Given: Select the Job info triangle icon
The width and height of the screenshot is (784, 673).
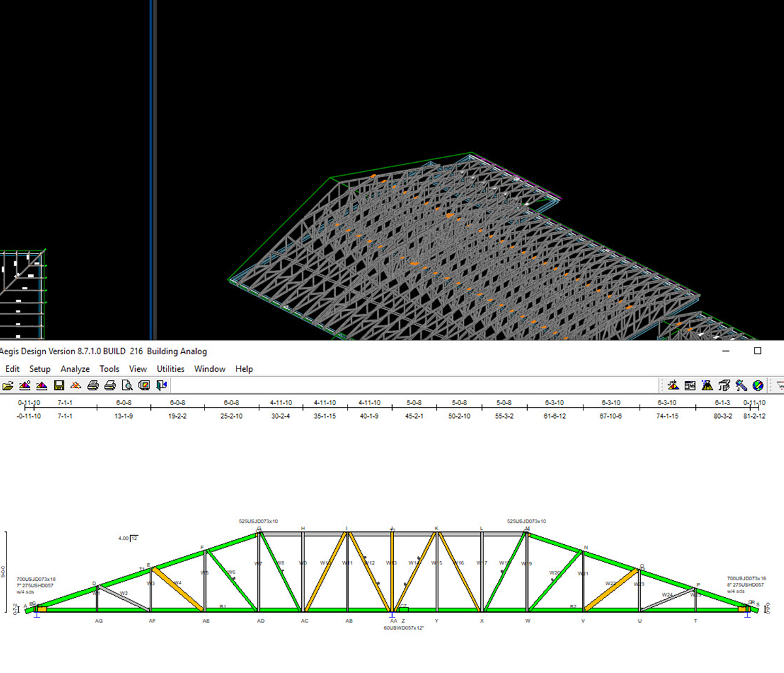Looking at the screenshot, I should click(674, 385).
